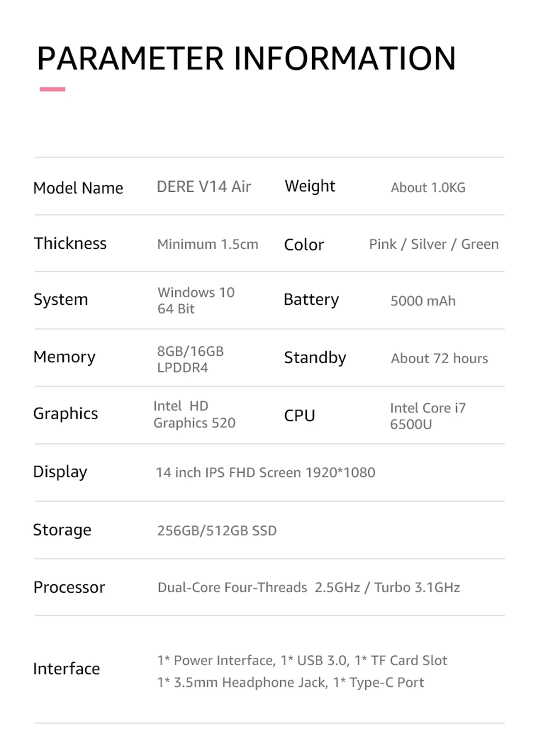
Task: Select the Model Name label
Action: (78, 188)
